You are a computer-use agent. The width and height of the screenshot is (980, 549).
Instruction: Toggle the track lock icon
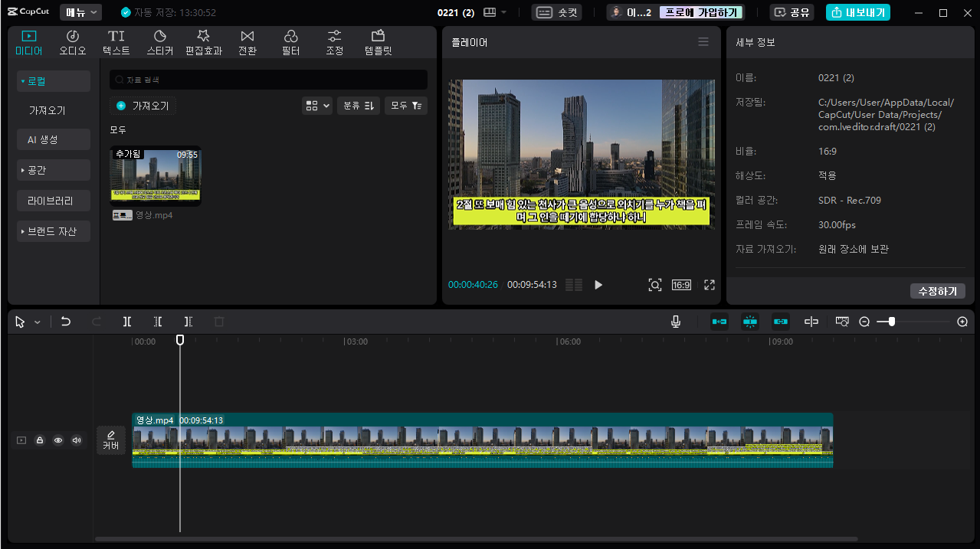(39, 440)
